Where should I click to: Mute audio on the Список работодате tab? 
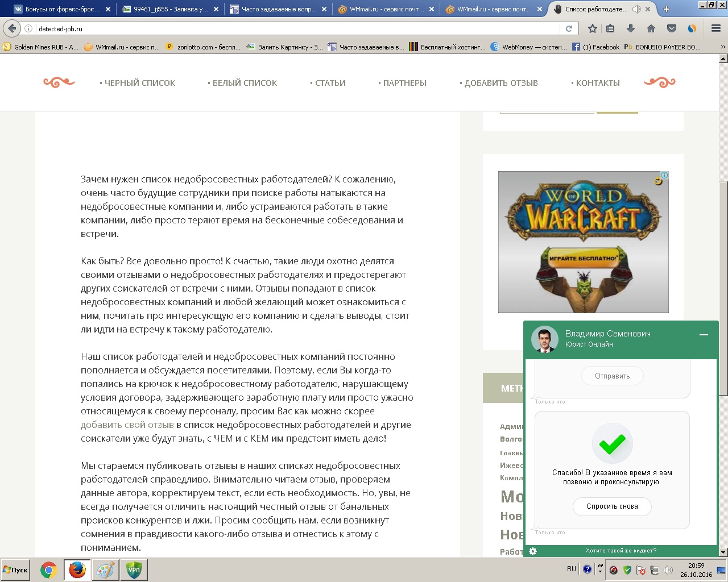636,9
